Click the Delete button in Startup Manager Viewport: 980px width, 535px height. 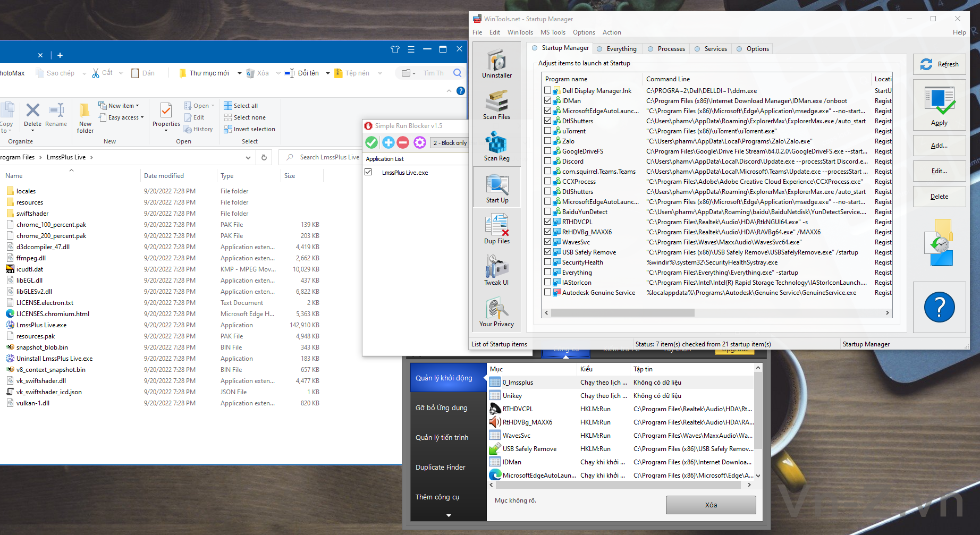coord(939,197)
